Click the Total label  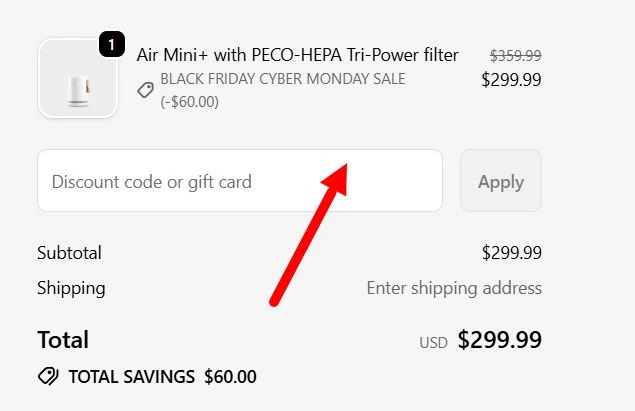63,340
